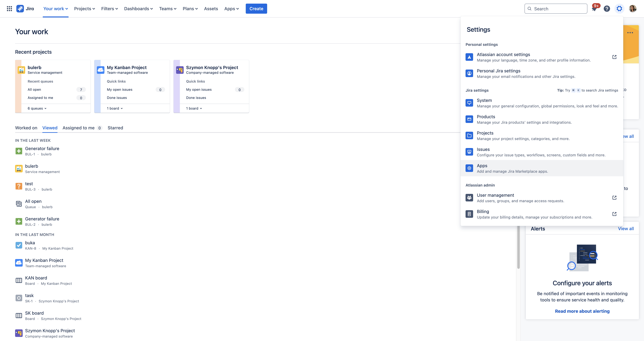The width and height of the screenshot is (644, 341).
Task: Click the Search input field
Action: click(556, 9)
